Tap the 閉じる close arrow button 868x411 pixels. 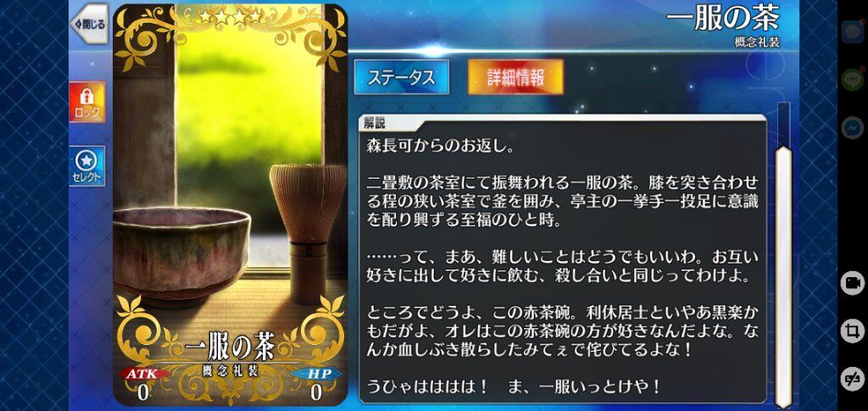pyautogui.click(x=89, y=25)
